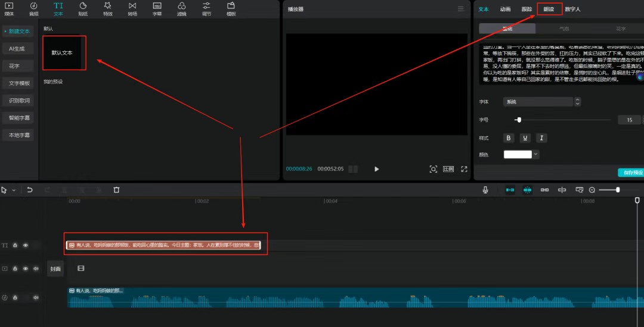This screenshot has width=644, height=327.
Task: Select 智能字幕 in the left sidebar
Action: point(19,118)
